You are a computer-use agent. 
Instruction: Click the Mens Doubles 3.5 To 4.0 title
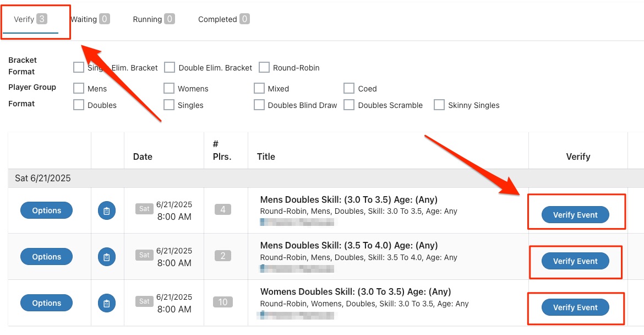tap(348, 246)
